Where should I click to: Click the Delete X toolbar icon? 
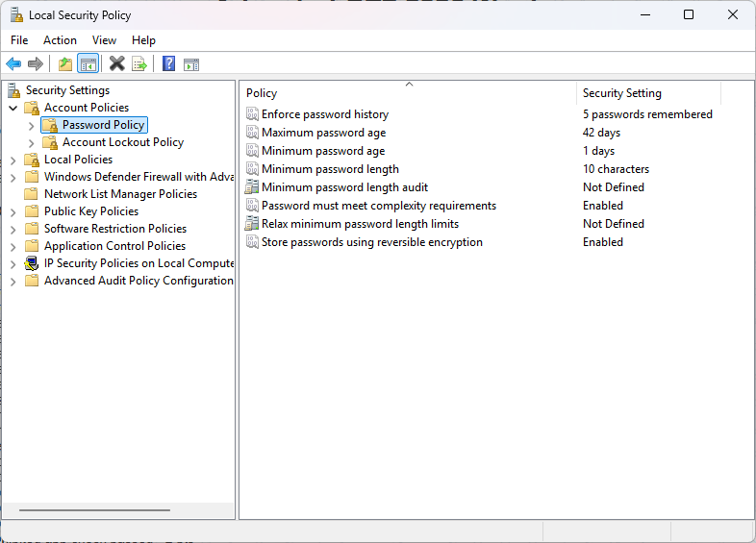click(117, 64)
